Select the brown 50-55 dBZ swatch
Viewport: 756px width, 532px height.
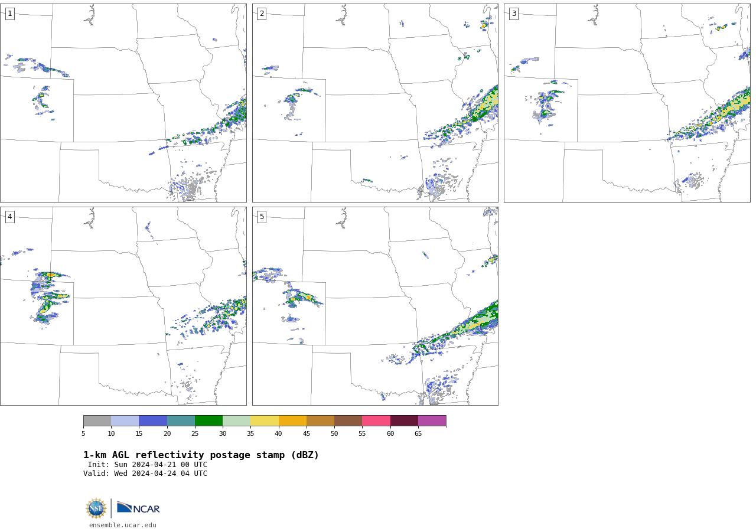[348, 420]
